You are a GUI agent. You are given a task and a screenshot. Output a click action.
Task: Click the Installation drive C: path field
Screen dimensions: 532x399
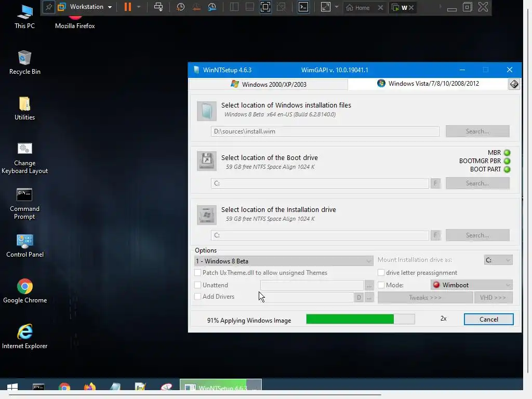point(320,235)
